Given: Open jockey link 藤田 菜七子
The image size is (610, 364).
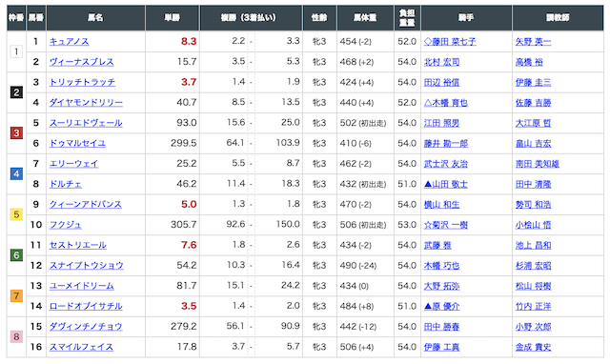Looking at the screenshot, I should pyautogui.click(x=450, y=42).
